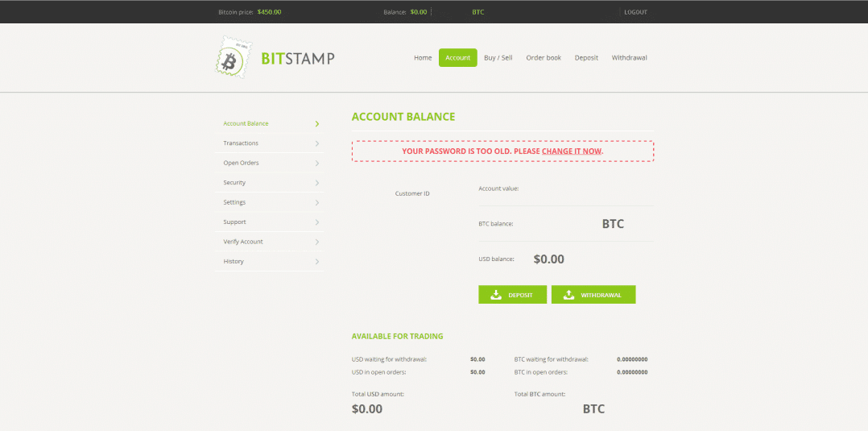Click the download icon on Deposit button

496,295
